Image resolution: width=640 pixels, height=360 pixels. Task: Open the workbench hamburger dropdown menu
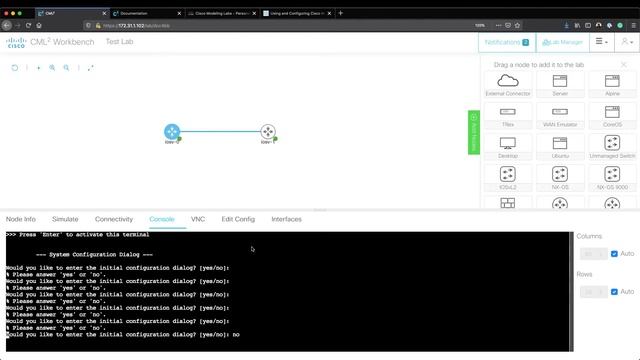pyautogui.click(x=601, y=42)
